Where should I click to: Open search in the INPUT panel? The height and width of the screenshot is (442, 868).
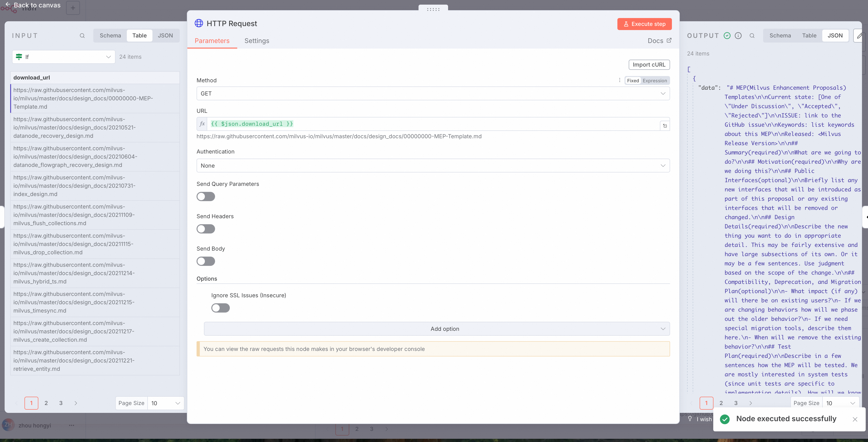click(x=82, y=35)
